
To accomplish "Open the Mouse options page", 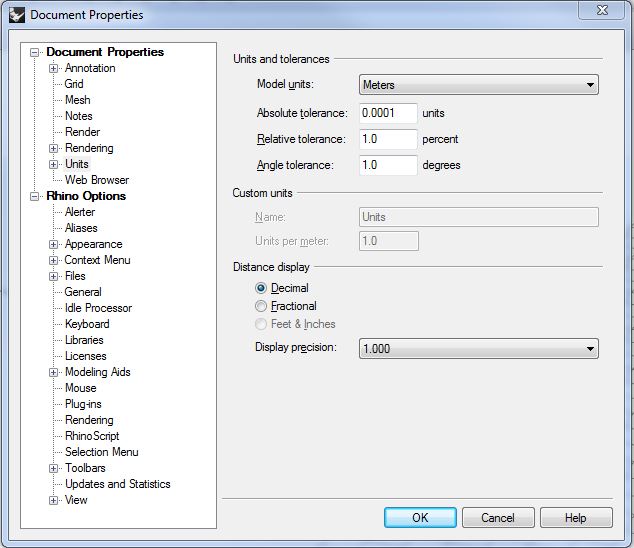I will point(81,388).
